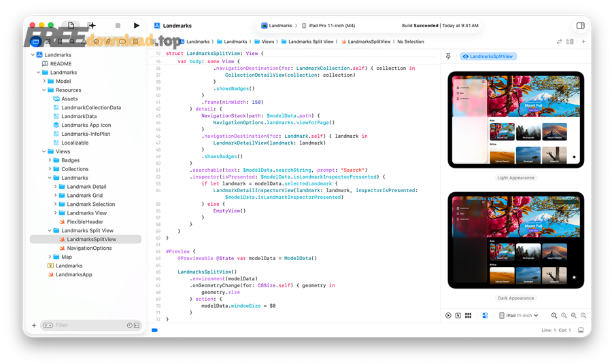
Task: Open the Find navigator magnifier tab
Action: 72,41
